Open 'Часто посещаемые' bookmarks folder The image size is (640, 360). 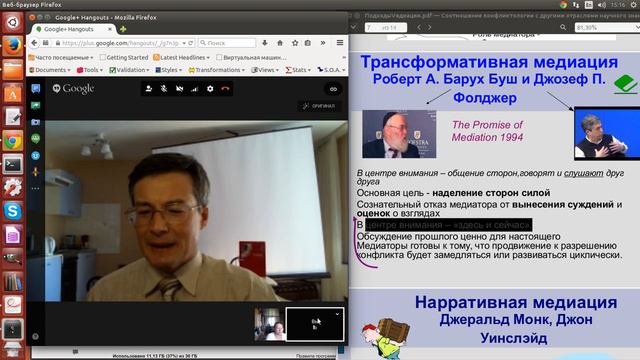pos(60,58)
